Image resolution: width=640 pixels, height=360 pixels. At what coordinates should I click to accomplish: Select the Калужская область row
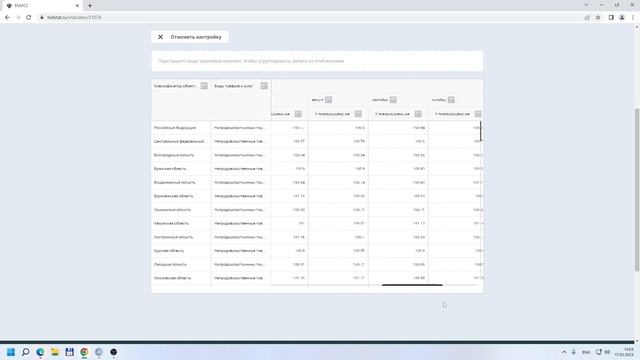point(316,223)
